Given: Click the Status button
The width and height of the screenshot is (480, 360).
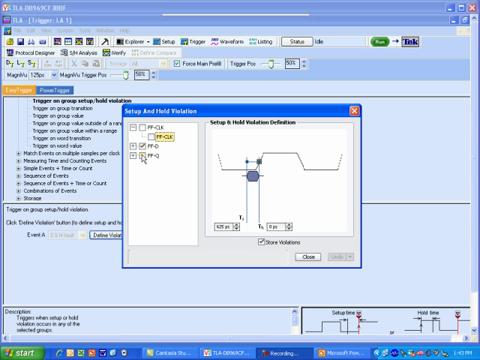Looking at the screenshot, I should point(297,42).
